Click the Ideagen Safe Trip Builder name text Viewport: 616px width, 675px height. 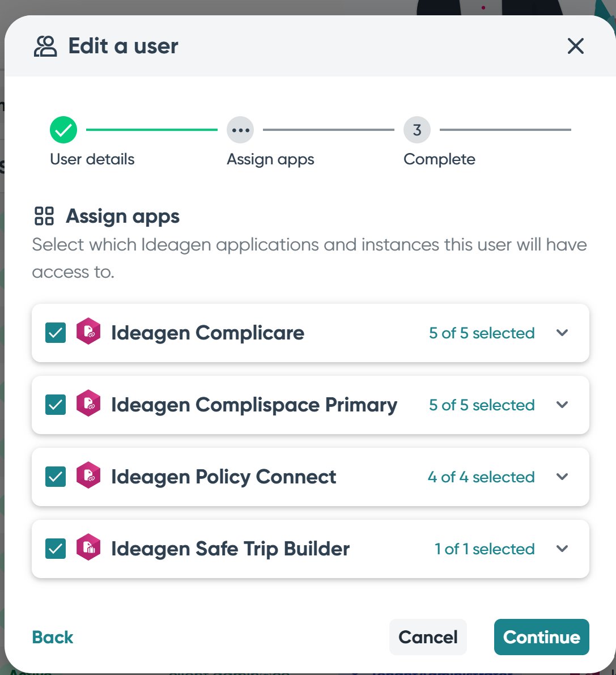[230, 549]
